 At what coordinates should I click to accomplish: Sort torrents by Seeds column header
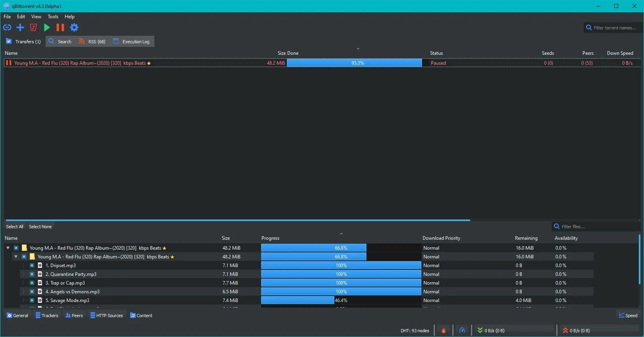pyautogui.click(x=548, y=53)
